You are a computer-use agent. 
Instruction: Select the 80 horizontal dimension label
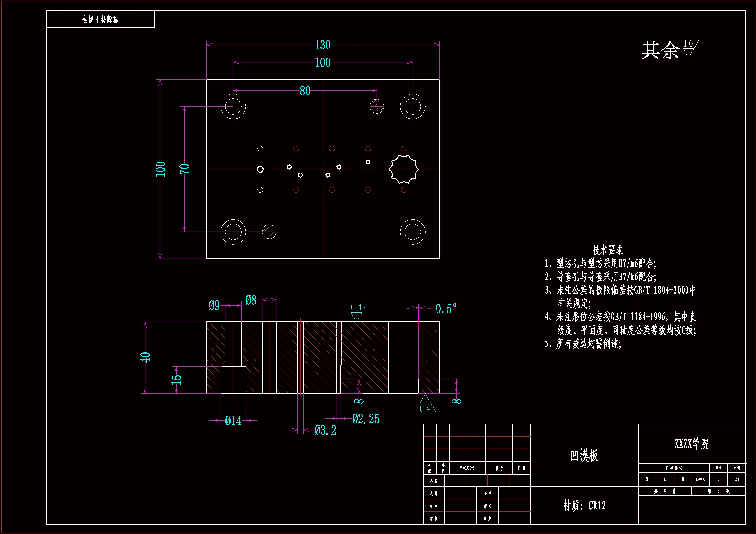point(305,91)
